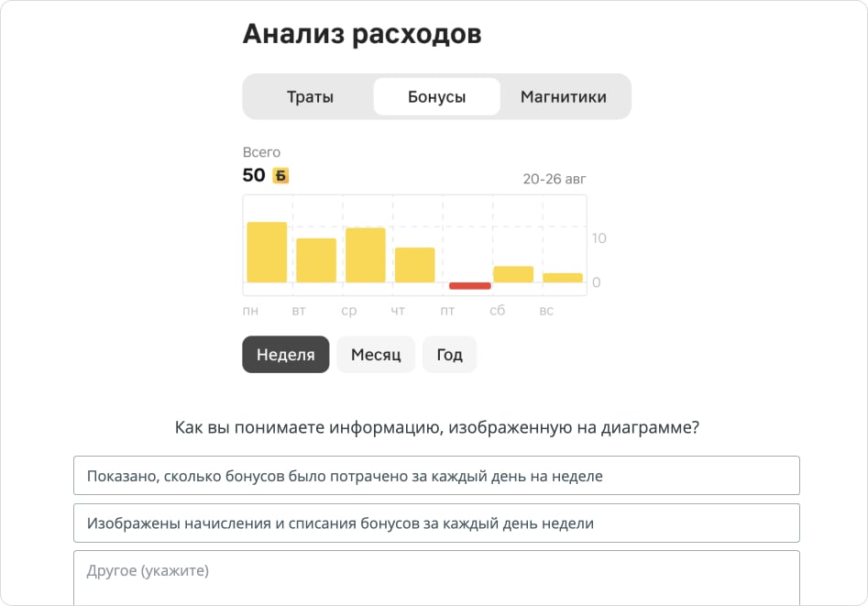Click Saturday's small yellow bar
Screen dimensions: 868x606
pos(513,272)
